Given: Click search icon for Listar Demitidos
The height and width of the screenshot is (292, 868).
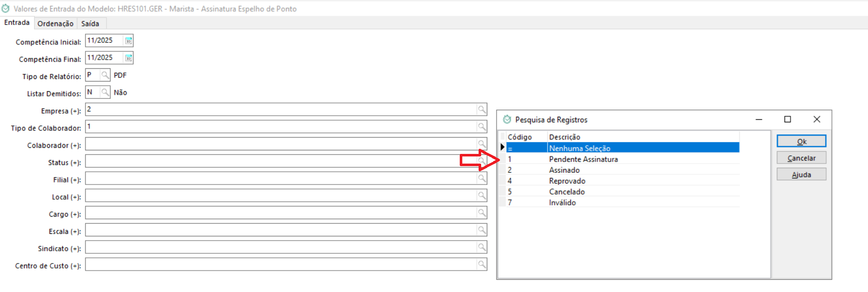Looking at the screenshot, I should [104, 92].
